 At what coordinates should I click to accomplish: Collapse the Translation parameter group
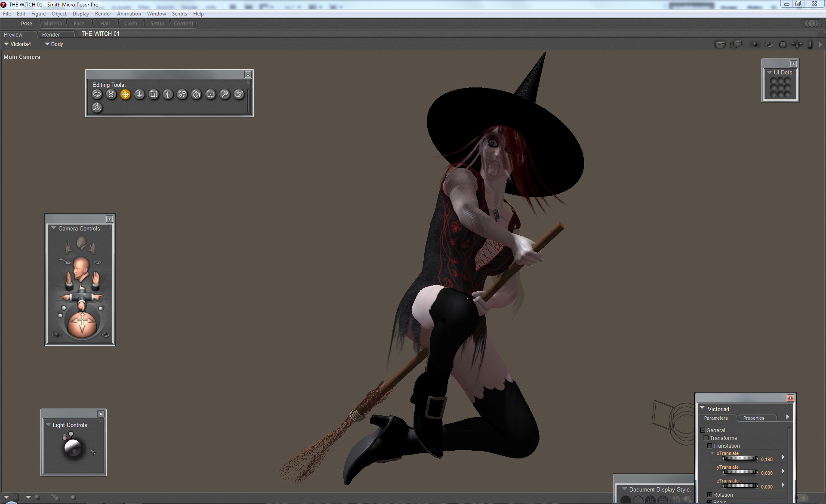[x=709, y=446]
